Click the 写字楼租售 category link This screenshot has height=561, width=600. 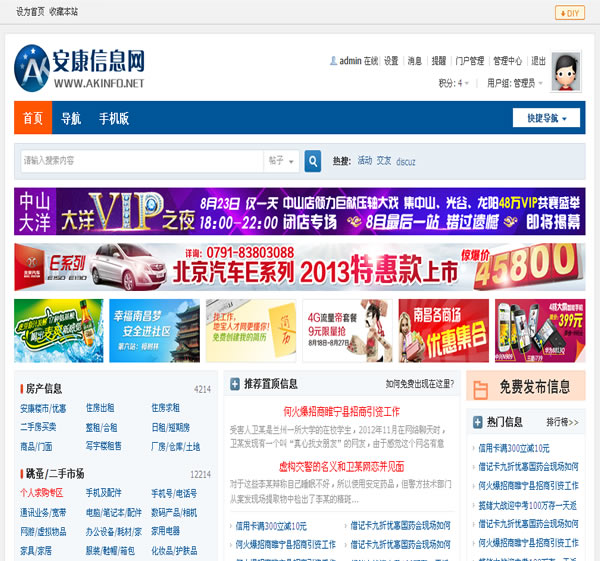coord(104,446)
